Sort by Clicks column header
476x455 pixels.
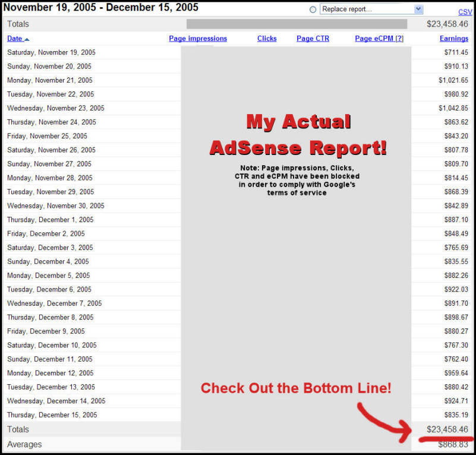click(x=267, y=39)
